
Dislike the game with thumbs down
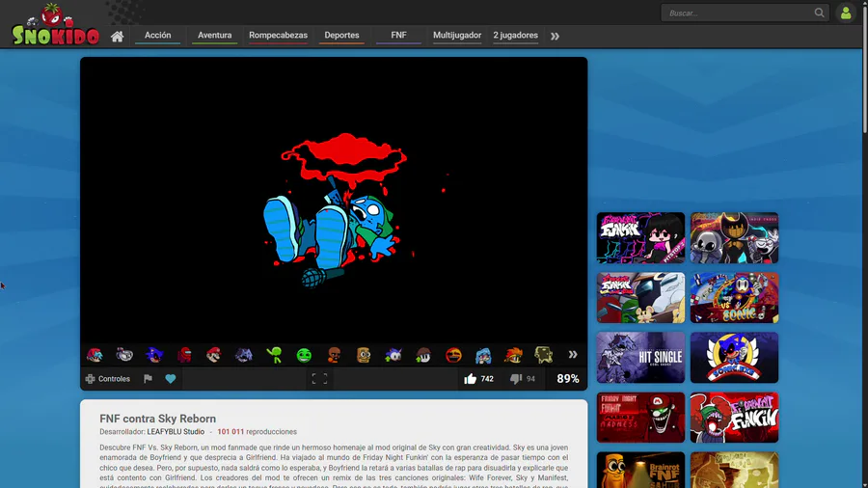523,379
